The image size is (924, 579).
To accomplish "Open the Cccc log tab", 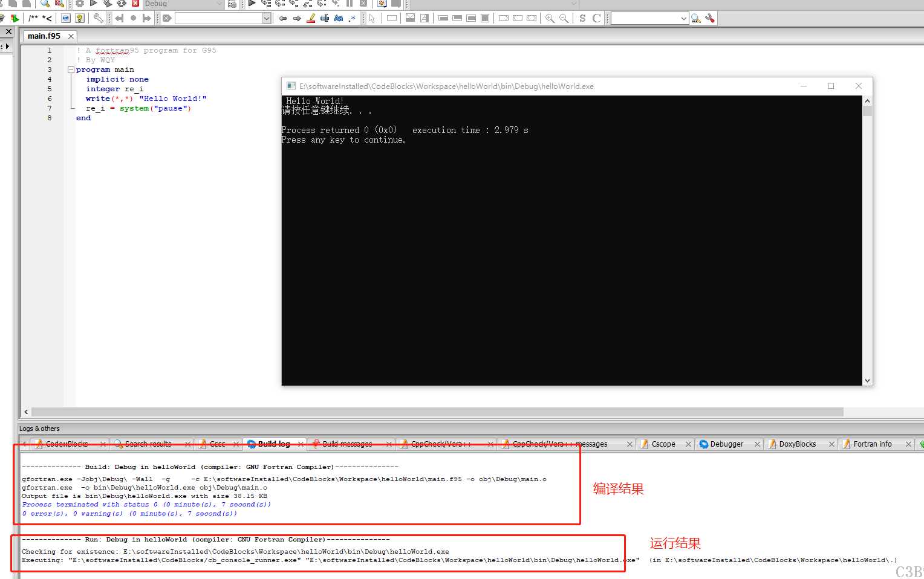I will 217,444.
